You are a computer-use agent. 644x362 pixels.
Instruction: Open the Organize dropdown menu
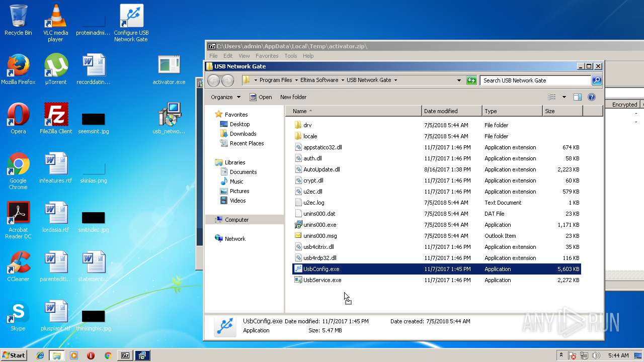[x=225, y=97]
